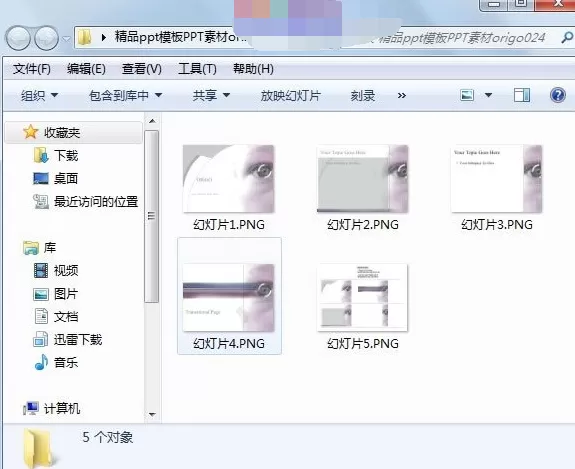Viewport: 575px width, 469px height.
Task: Click file name 幻灯片3.PNG
Action: pos(497,224)
